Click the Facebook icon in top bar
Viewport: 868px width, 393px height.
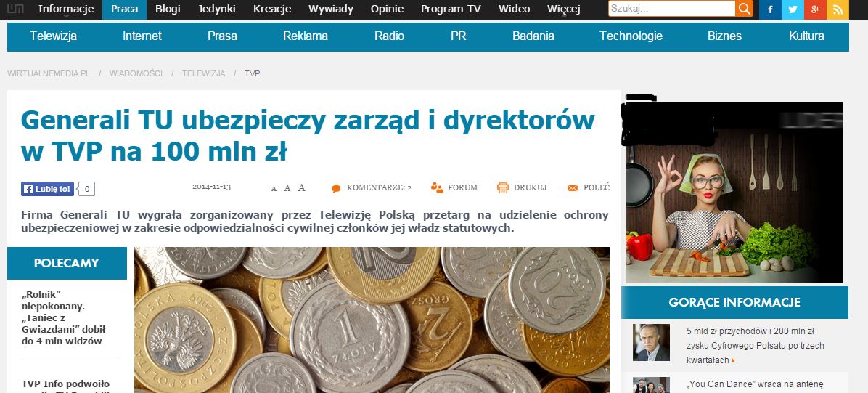tap(770, 9)
